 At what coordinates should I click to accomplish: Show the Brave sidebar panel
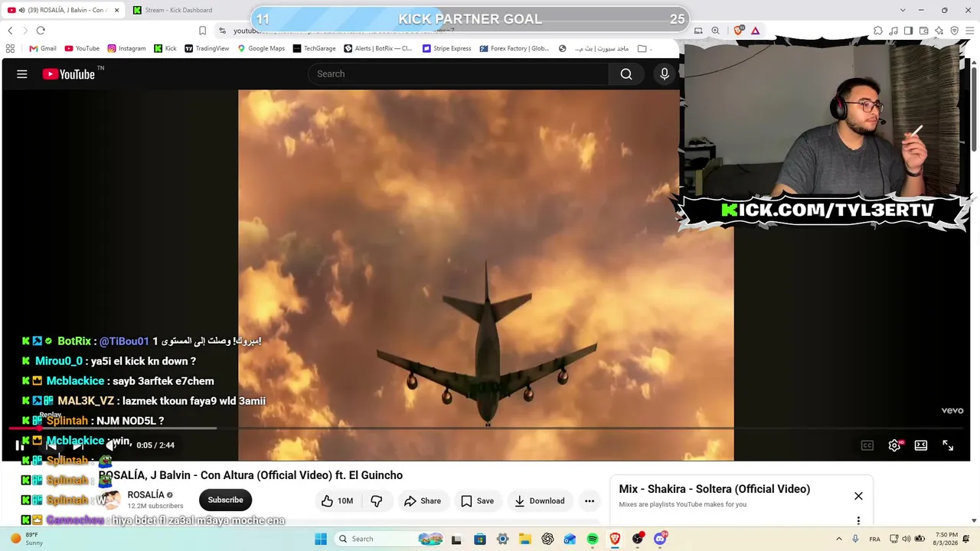(x=908, y=31)
